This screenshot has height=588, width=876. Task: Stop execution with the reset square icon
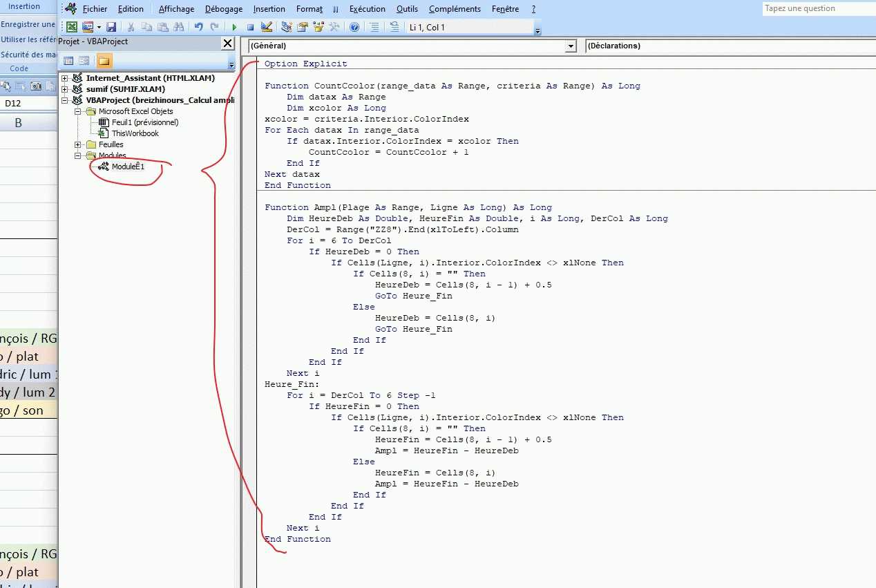pos(250,27)
